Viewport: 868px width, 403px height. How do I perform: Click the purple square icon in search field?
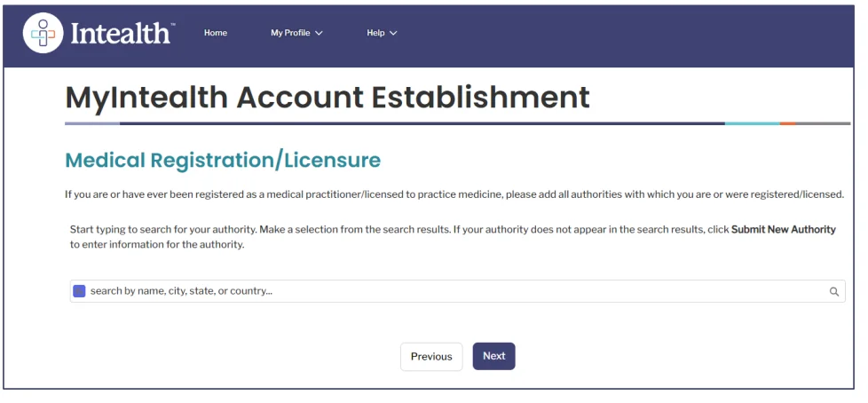[x=79, y=291]
